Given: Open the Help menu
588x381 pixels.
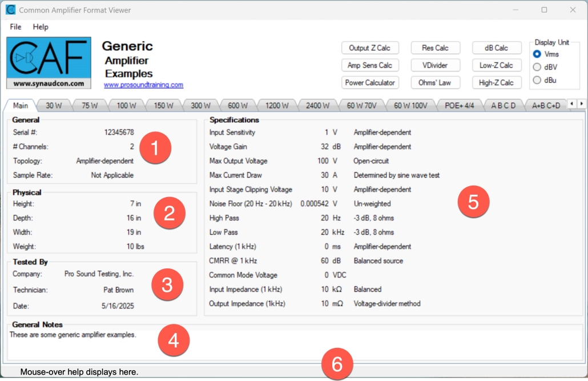Looking at the screenshot, I should (41, 27).
